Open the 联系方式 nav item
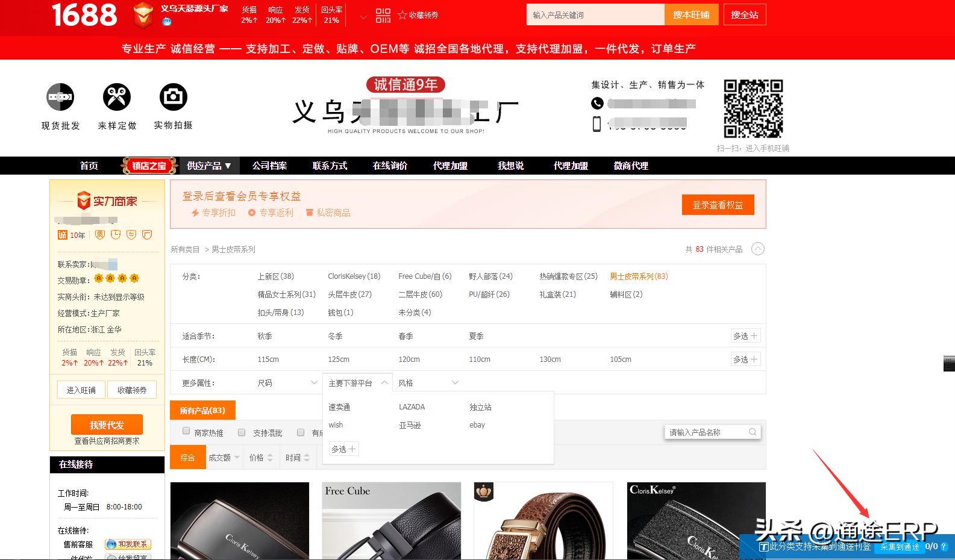 click(330, 166)
